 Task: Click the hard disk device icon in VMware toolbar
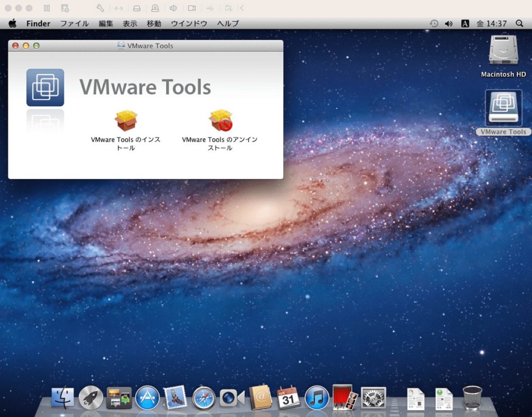[137, 8]
